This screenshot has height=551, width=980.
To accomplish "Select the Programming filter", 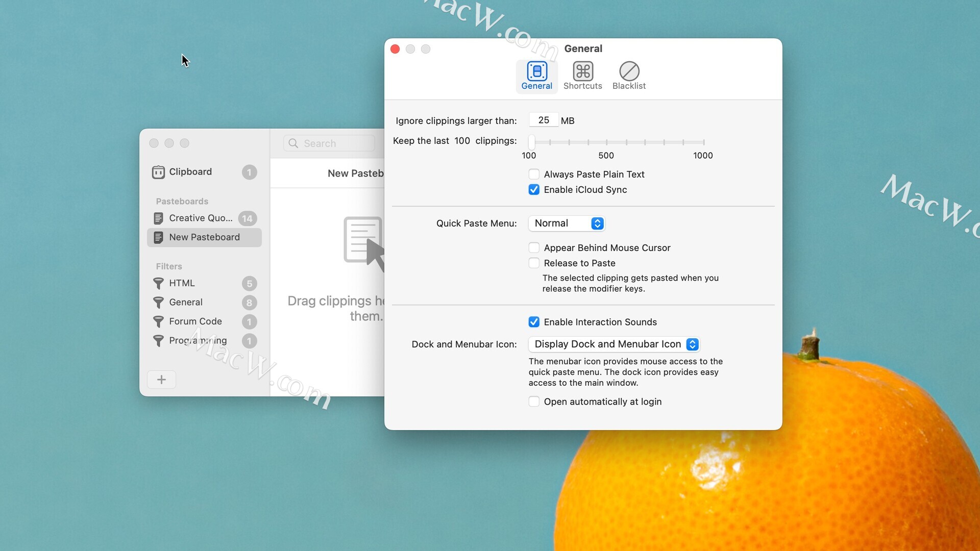I will click(x=204, y=341).
